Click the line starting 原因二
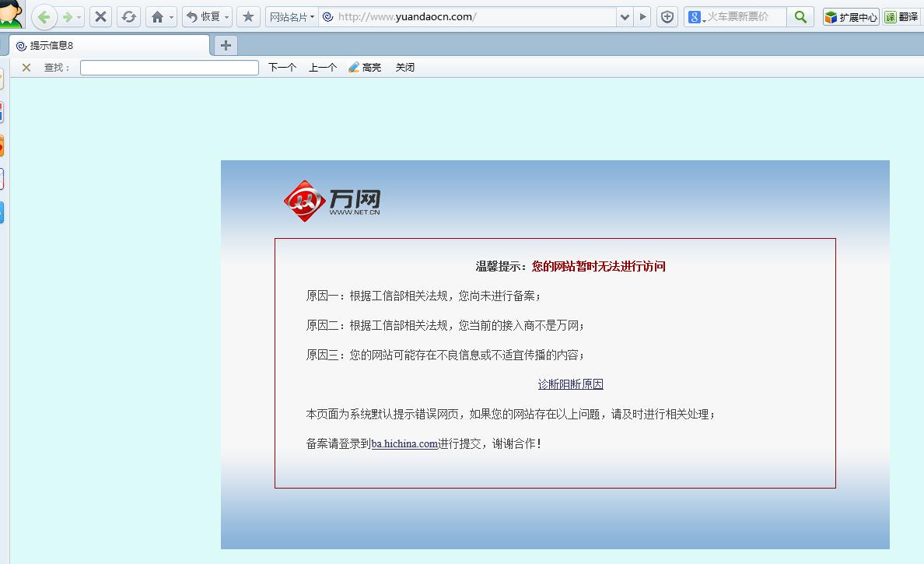This screenshot has width=924, height=564. click(445, 325)
